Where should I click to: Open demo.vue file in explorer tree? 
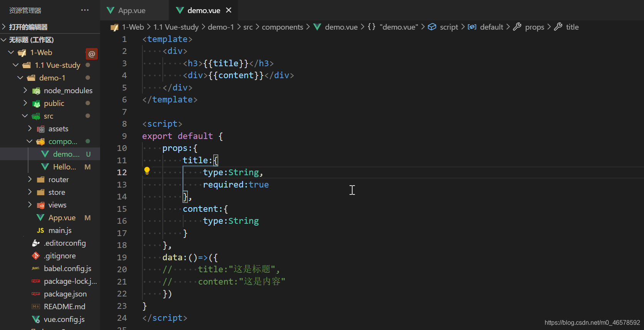50,154
